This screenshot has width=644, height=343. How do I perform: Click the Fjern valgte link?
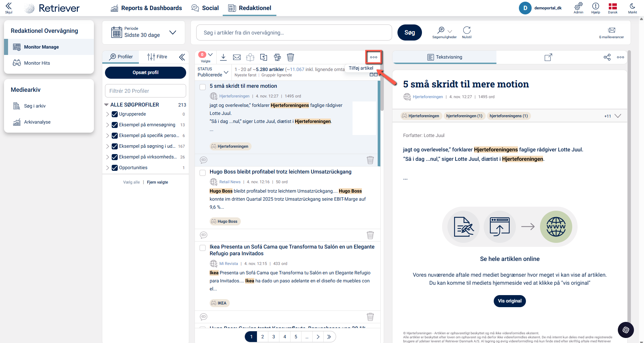158,182
